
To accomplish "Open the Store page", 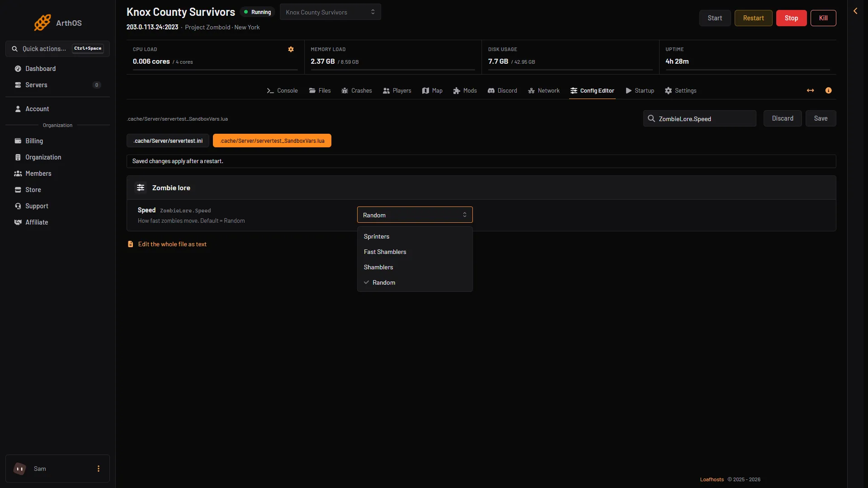I will pos(57,190).
